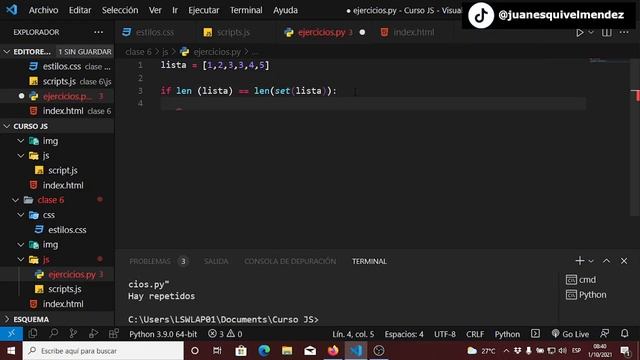This screenshot has width=640, height=360.
Task: Open notifications bell in status bar
Action: pyautogui.click(x=624, y=334)
